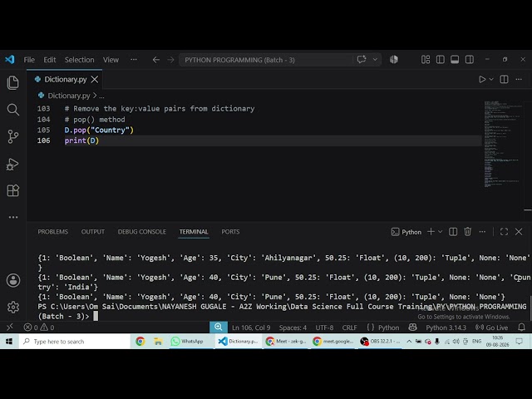This screenshot has width=532, height=399.
Task: Maximize the panel size
Action: [505, 232]
